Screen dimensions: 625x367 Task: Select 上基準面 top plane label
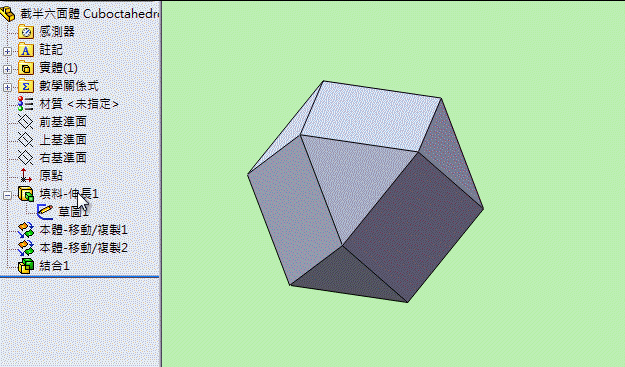coord(63,139)
